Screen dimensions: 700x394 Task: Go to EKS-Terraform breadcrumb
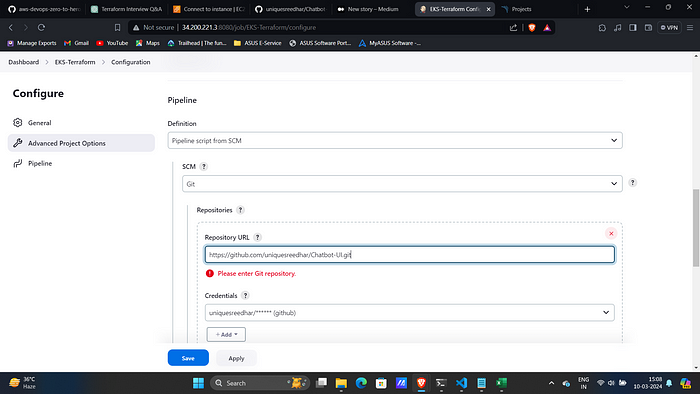pos(75,62)
